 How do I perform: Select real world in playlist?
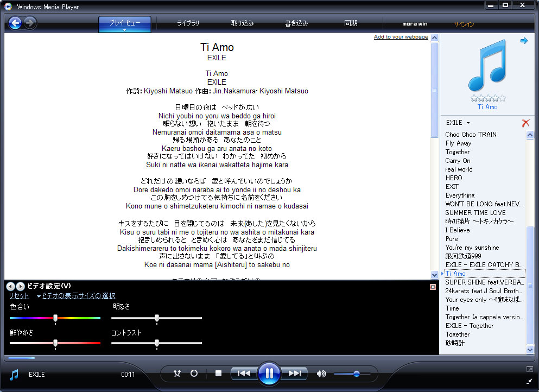tap(459, 169)
